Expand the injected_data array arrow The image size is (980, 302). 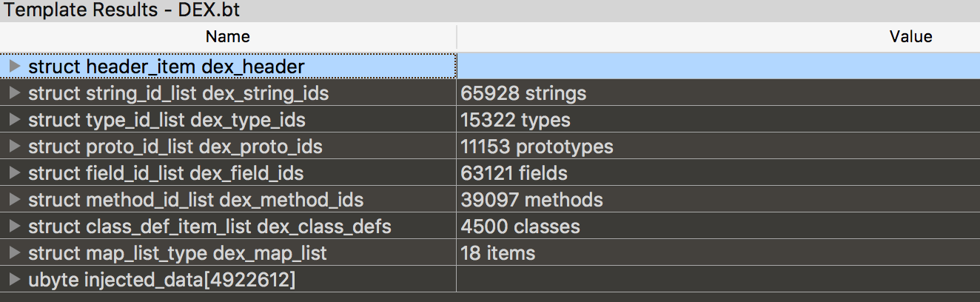click(x=14, y=280)
